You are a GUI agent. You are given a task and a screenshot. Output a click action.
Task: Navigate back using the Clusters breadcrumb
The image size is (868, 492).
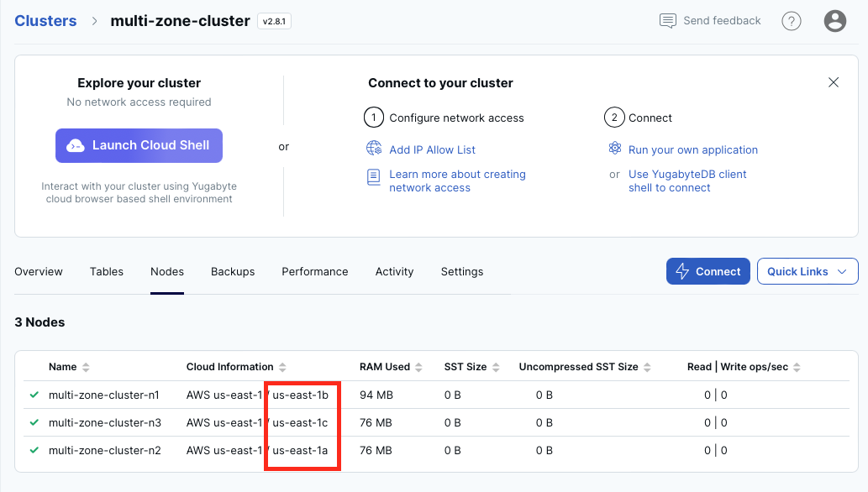click(45, 20)
